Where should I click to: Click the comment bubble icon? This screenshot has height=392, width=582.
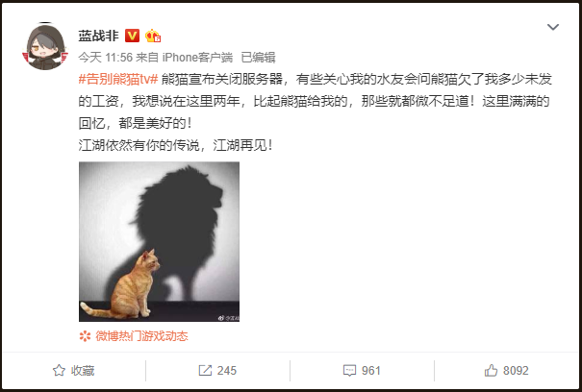349,371
